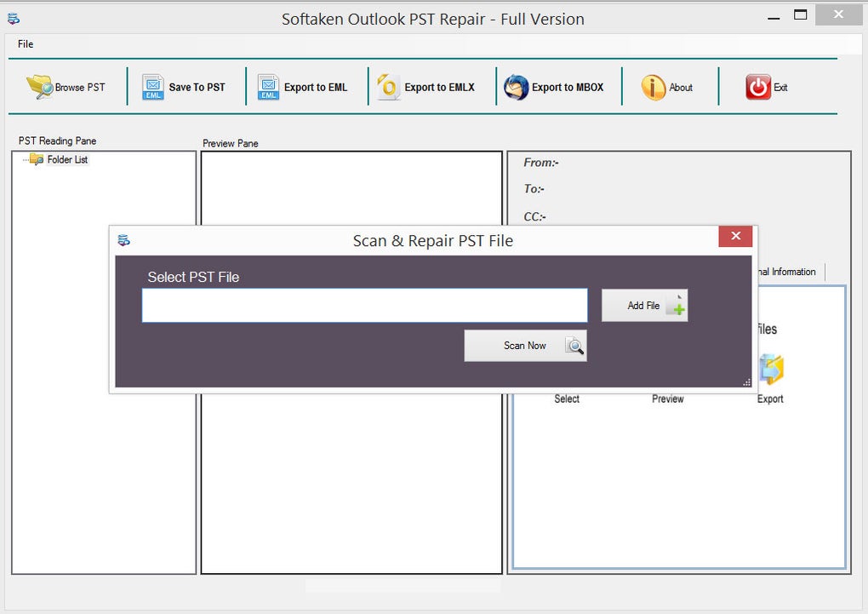Choose the Export to EMLX label
Screen dimensions: 868x614
click(x=440, y=88)
